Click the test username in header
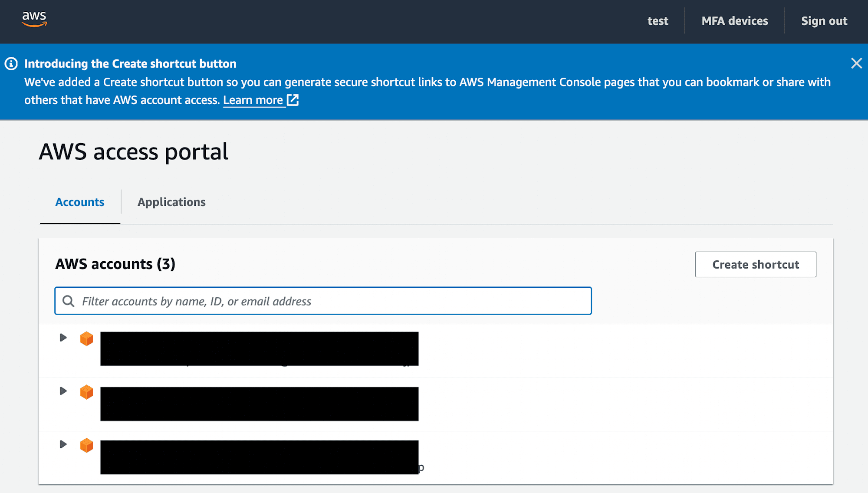Image resolution: width=868 pixels, height=493 pixels. pos(658,21)
